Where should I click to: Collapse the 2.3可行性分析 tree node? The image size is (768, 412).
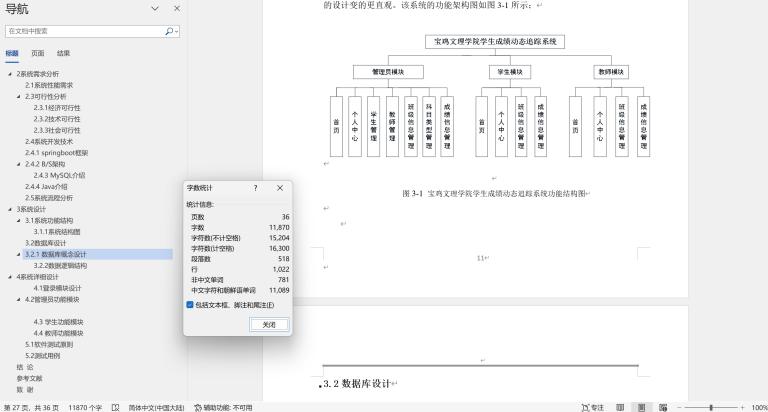click(x=19, y=96)
